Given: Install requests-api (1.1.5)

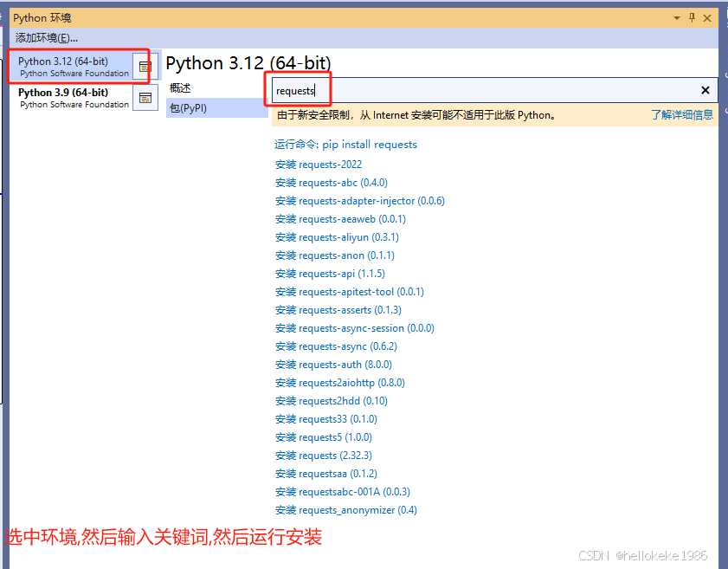Looking at the screenshot, I should tap(330, 274).
